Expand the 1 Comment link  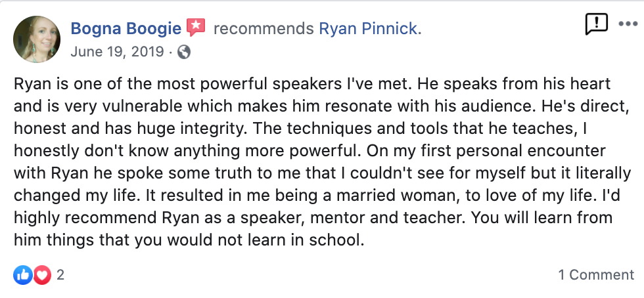[596, 274]
